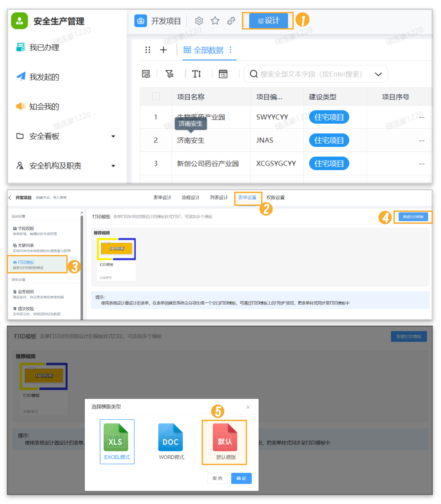Select 打印模板 in the settings sidebar

coord(38,264)
